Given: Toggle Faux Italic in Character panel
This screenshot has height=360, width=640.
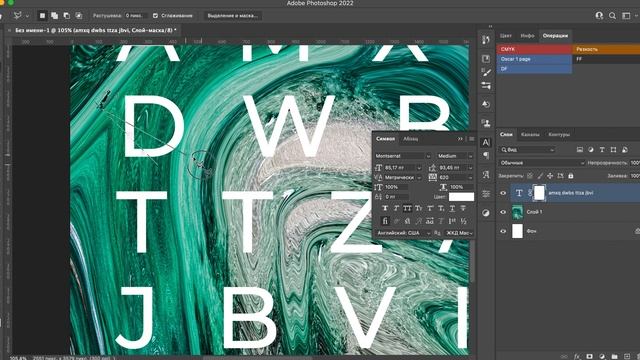Looking at the screenshot, I should (x=396, y=208).
